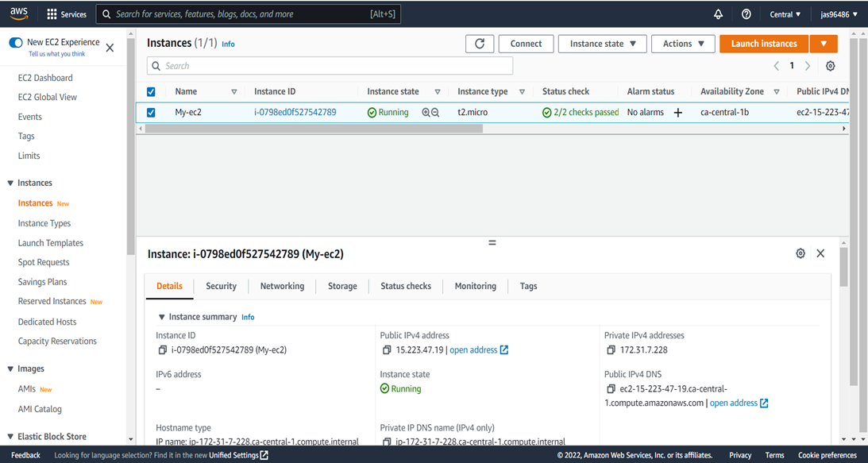Go to next page of instances
Screen dimensions: 868x463
[807, 66]
